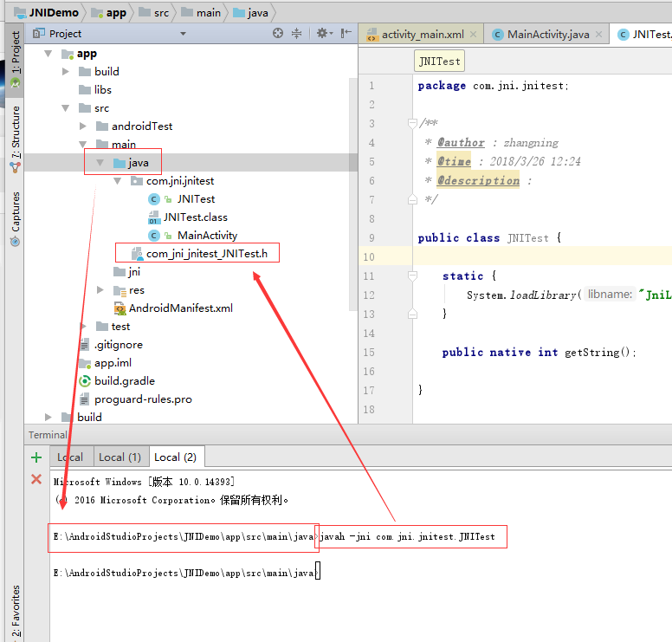Expand the androidTest folder
Screen dimensions: 672x642
coord(83,126)
